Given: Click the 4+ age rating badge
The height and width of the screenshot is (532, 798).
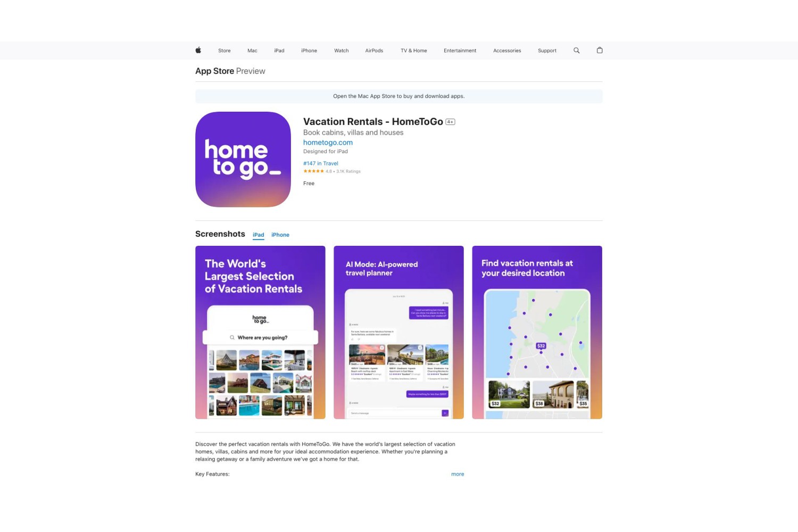Looking at the screenshot, I should tap(450, 122).
